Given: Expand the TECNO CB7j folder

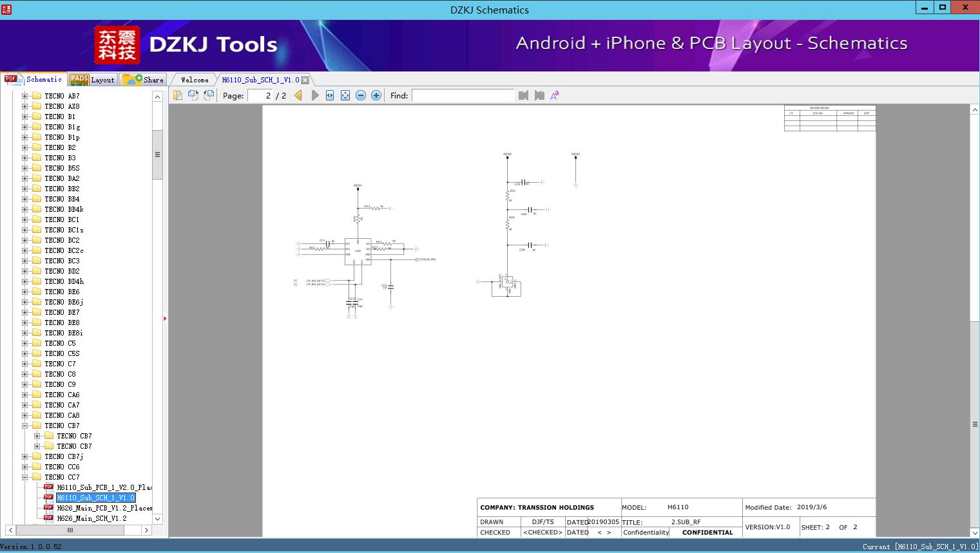Looking at the screenshot, I should [25, 456].
